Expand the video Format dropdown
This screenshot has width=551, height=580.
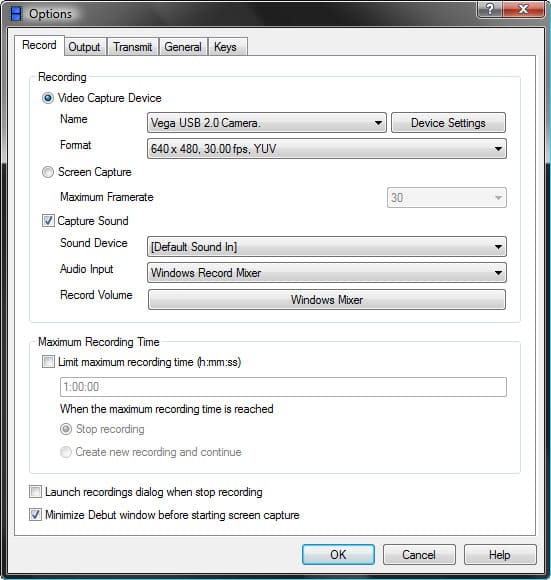(x=327, y=149)
